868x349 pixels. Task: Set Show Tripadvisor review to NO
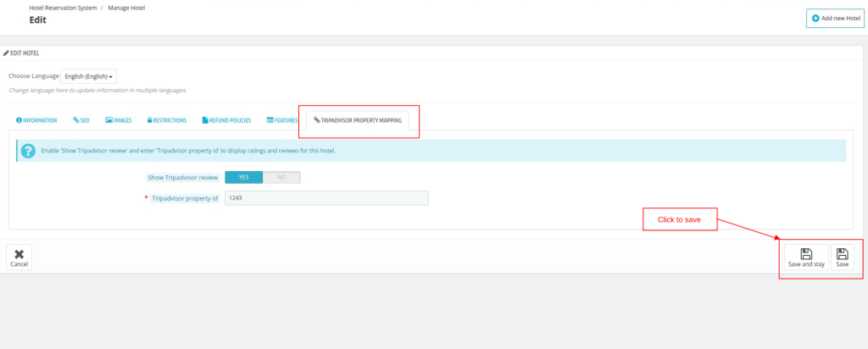[281, 178]
